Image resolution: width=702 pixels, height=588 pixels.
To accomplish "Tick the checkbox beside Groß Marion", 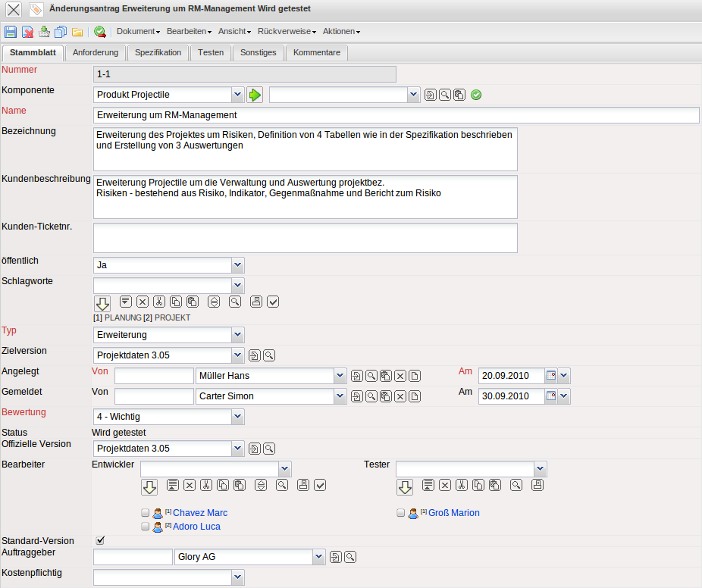I will 401,513.
